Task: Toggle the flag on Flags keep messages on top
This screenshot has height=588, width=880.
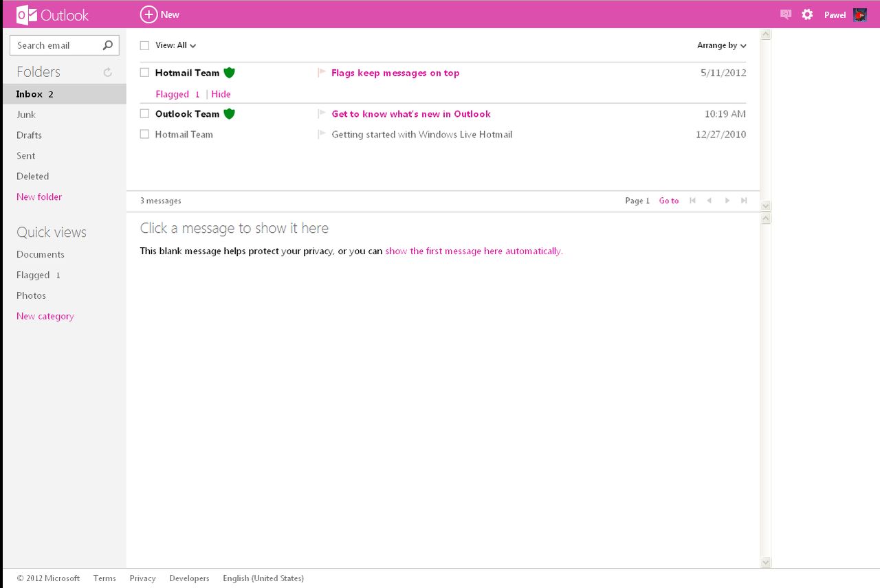Action: (x=321, y=73)
